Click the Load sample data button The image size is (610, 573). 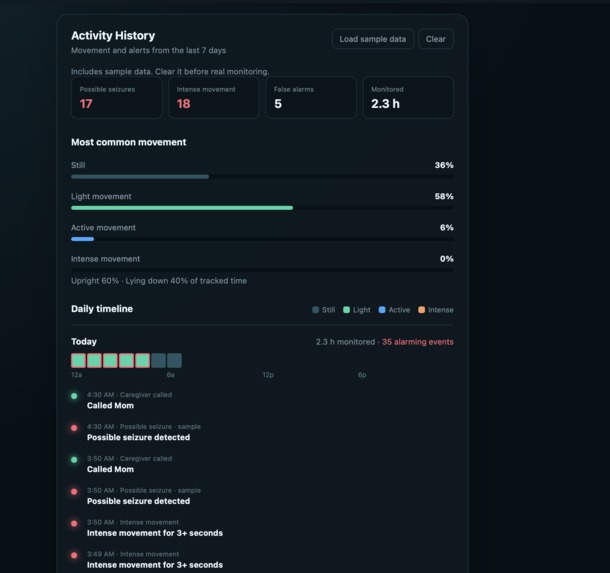373,39
